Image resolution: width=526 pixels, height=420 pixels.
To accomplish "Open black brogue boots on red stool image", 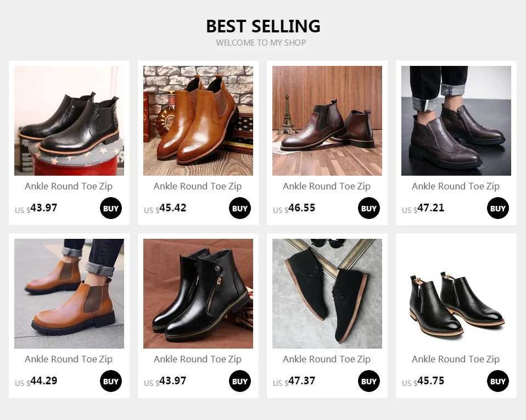I will pyautogui.click(x=69, y=121).
